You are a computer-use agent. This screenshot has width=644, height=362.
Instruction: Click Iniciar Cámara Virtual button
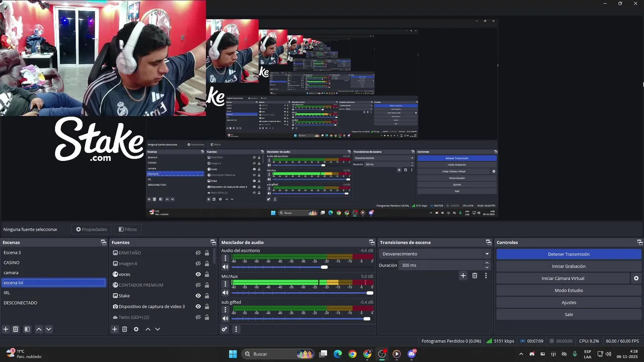coord(563,279)
